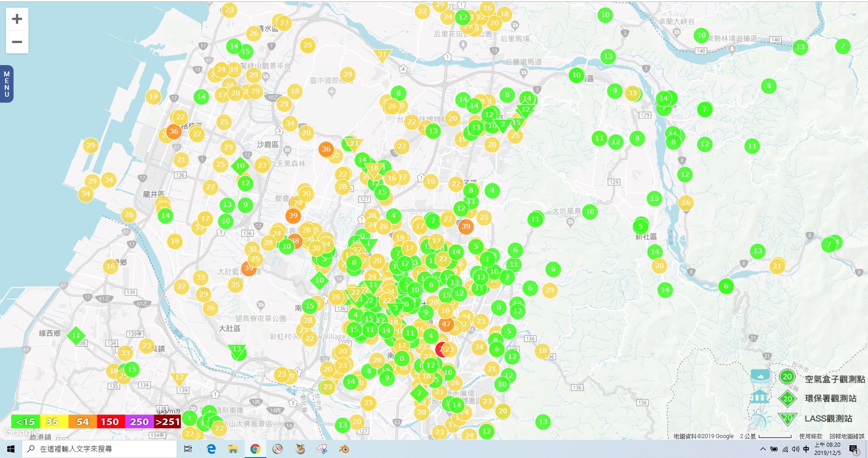Click the yellow triangle LASS marker 31

pos(382,55)
